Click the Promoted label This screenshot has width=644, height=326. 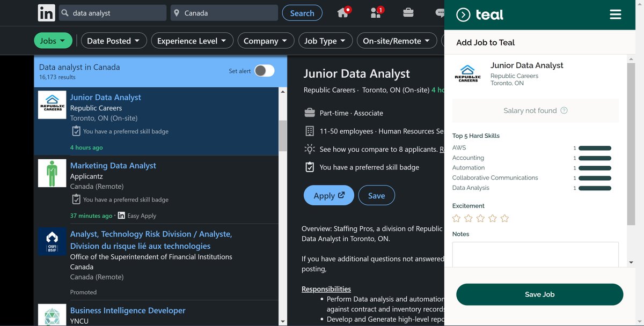tap(83, 292)
